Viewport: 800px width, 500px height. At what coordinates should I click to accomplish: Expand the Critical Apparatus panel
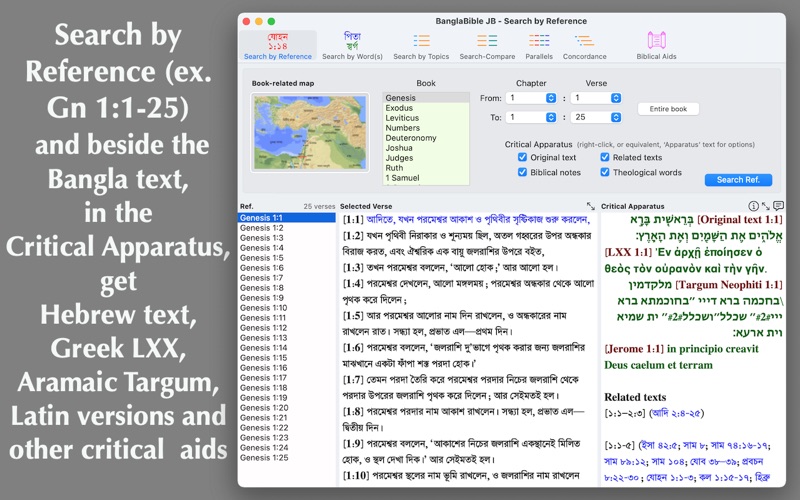[x=766, y=206]
